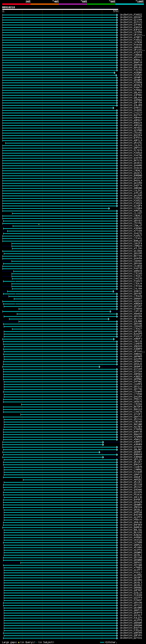The width and height of the screenshot is (146, 644).
Task: Select hit UniRef100_C6K2F4
Action: click(x=131, y=244)
